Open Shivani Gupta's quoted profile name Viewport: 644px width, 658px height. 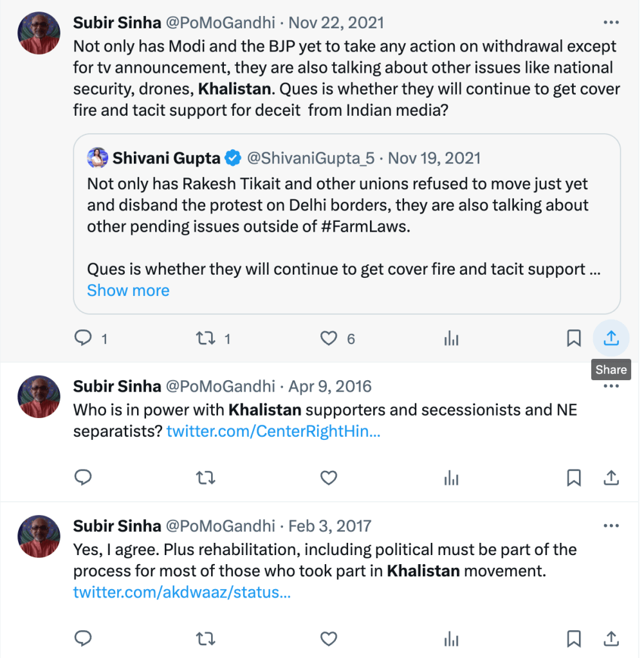[166, 158]
